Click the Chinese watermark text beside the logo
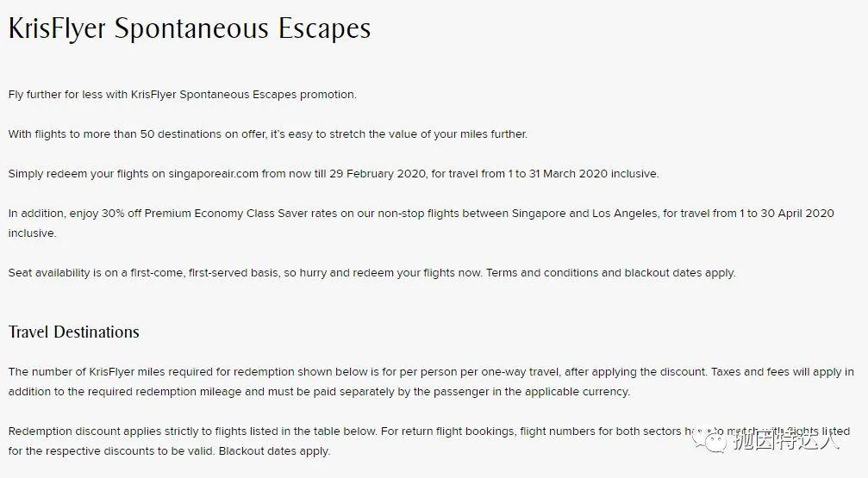This screenshot has width=868, height=478. coord(787,441)
